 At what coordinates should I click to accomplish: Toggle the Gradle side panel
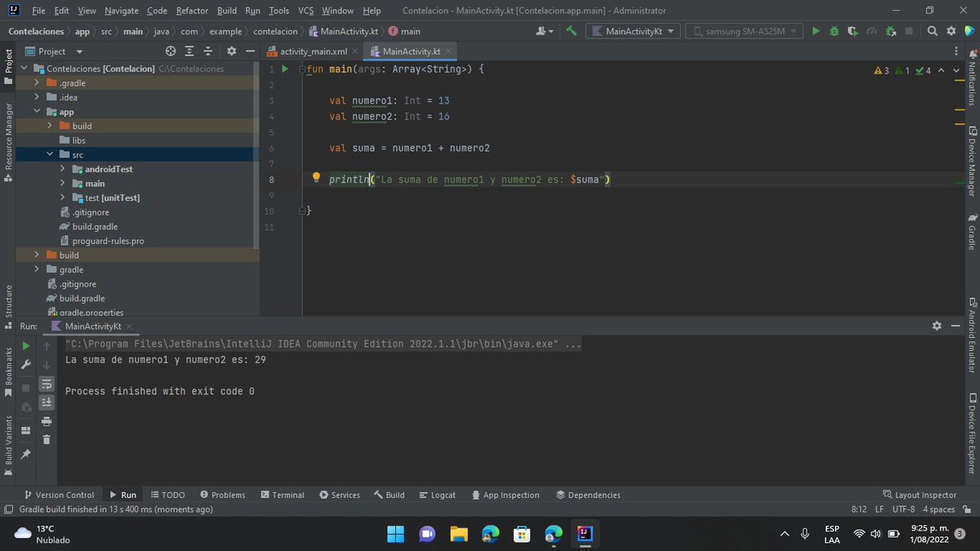coord(972,232)
